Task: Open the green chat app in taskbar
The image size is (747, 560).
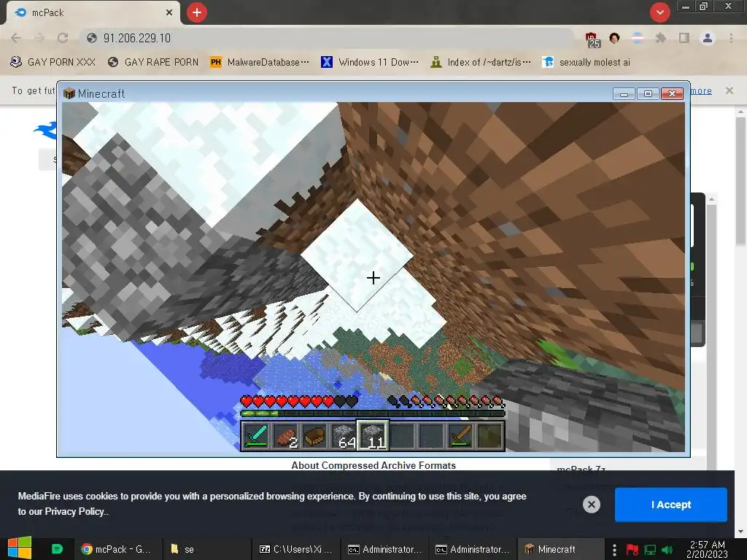Action: click(x=57, y=549)
